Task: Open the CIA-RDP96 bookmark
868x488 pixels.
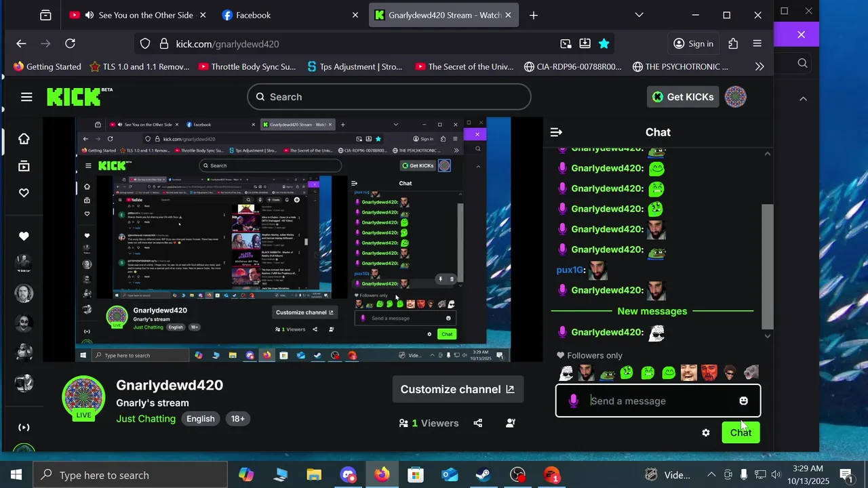Action: [x=573, y=66]
